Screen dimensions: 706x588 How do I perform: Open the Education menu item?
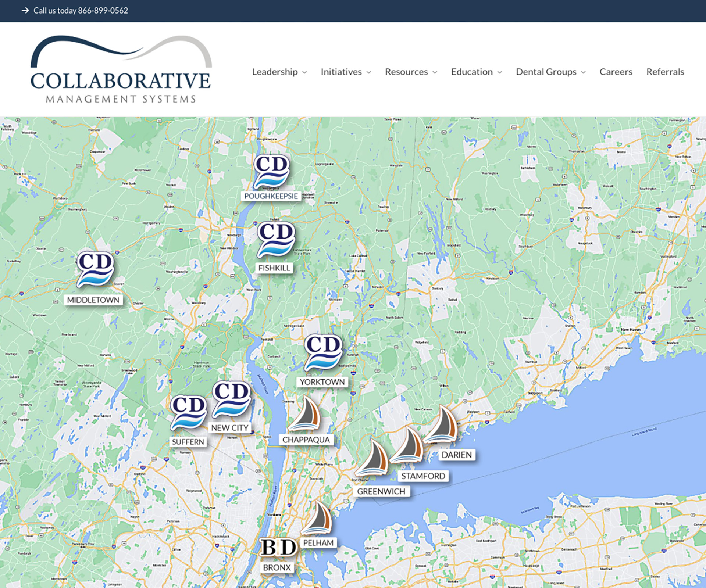[x=472, y=72]
